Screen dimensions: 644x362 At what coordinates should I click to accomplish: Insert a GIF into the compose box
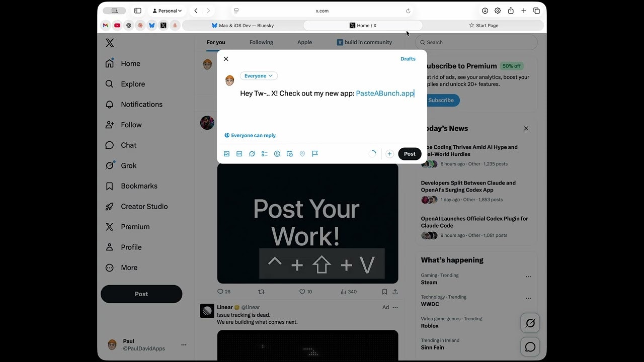point(239,154)
